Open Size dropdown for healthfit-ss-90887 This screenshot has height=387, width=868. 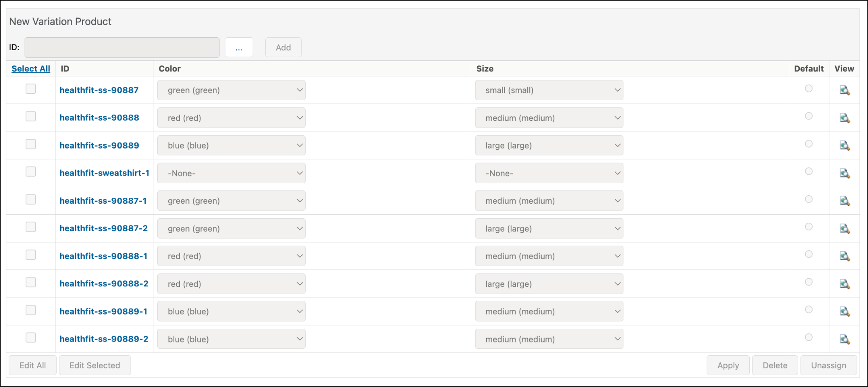point(549,90)
